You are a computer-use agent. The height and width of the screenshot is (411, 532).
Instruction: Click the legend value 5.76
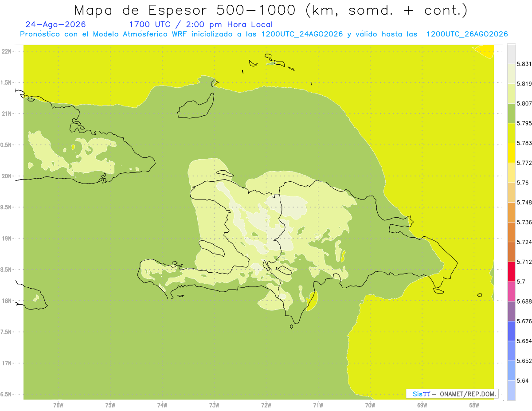[x=523, y=183]
